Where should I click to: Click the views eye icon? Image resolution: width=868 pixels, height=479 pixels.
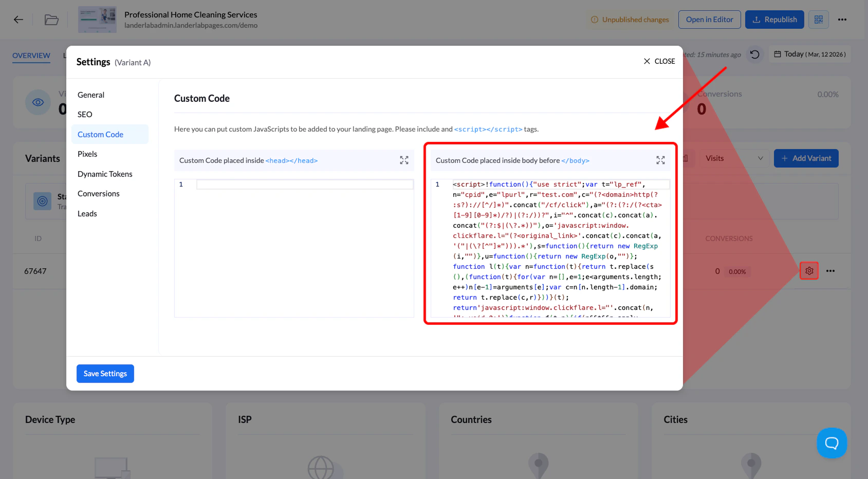(38, 102)
